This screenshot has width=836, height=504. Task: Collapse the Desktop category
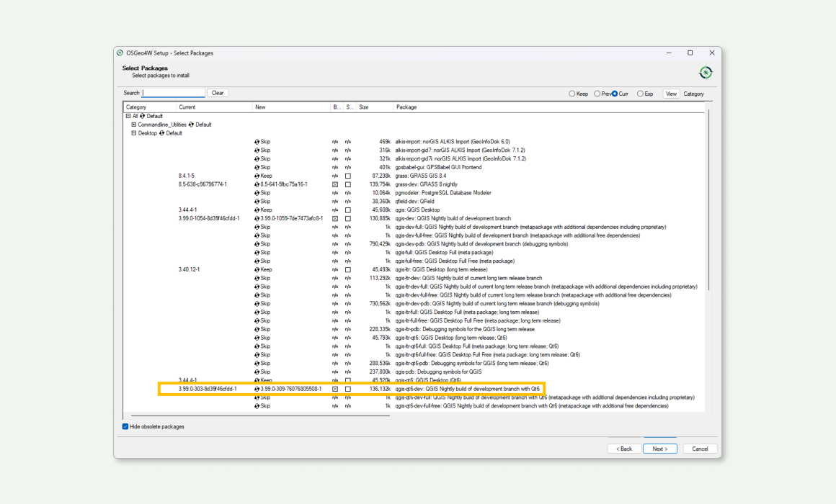tap(133, 133)
